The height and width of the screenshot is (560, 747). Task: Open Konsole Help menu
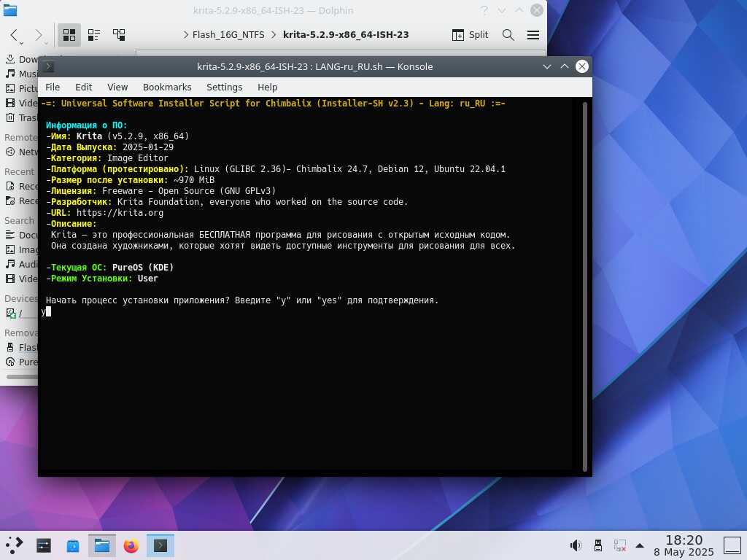click(267, 87)
